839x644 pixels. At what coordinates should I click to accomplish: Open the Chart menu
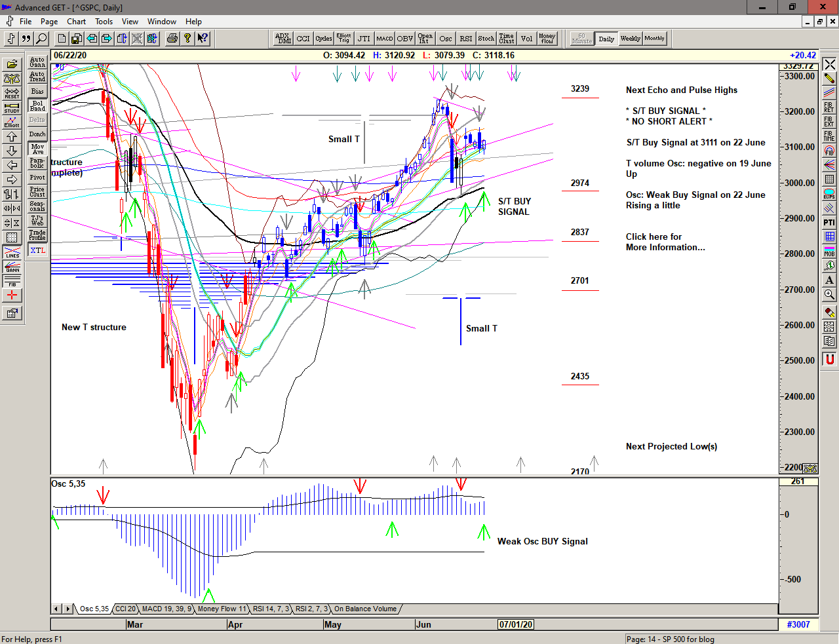pos(76,22)
